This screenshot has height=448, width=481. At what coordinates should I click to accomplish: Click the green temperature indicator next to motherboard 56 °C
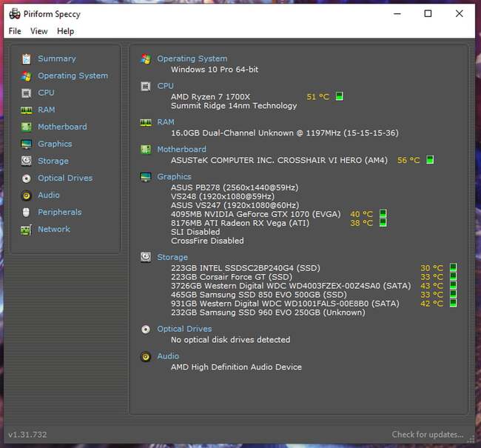click(x=430, y=160)
